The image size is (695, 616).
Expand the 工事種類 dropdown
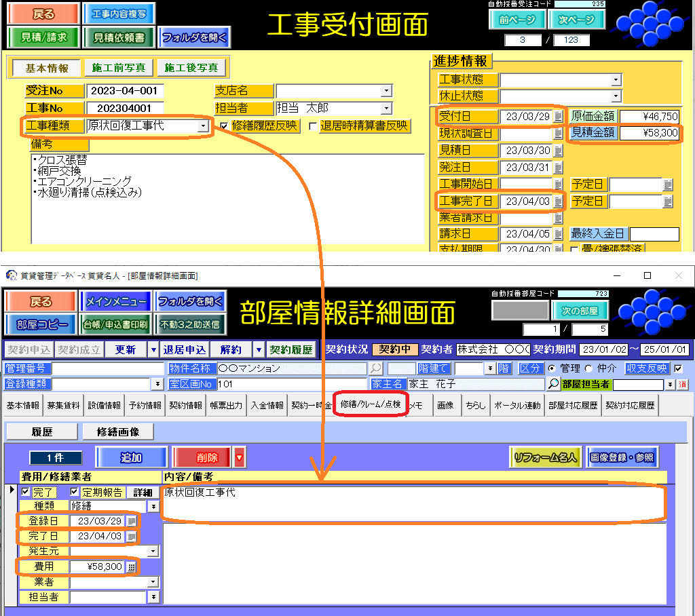click(x=202, y=126)
